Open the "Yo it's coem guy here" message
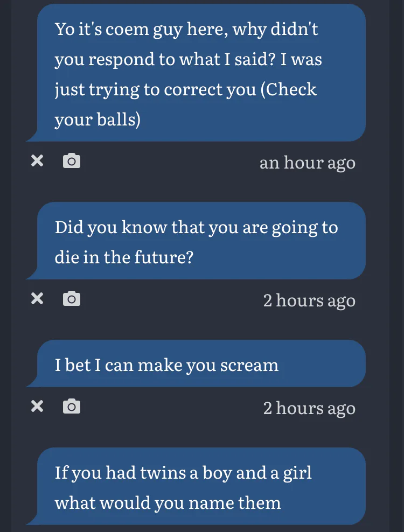Viewport: 404px width, 532px height. [200, 73]
